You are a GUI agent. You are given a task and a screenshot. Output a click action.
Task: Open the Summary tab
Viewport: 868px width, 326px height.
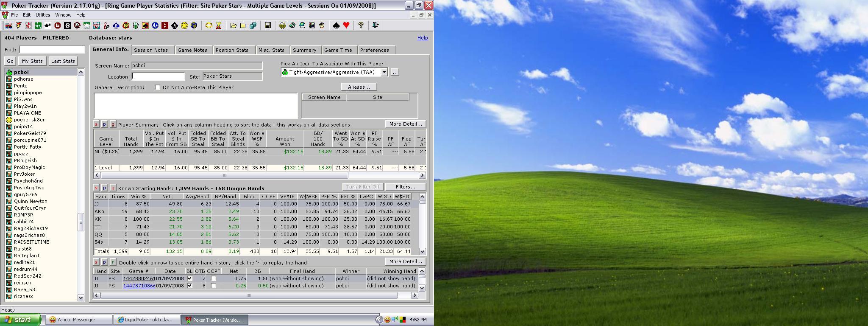pos(304,50)
